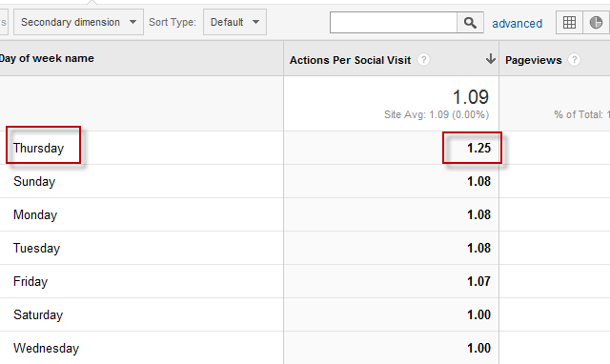Select the Wednesday row label
The width and height of the screenshot is (610, 364).
pos(46,348)
